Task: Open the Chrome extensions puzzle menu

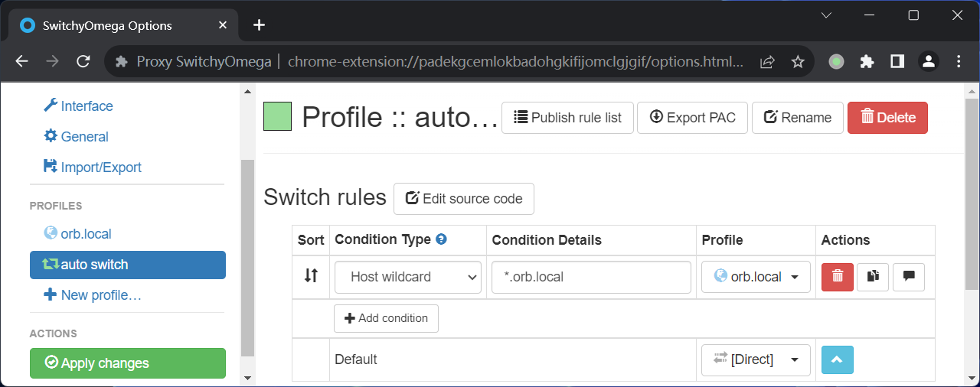Action: (867, 62)
